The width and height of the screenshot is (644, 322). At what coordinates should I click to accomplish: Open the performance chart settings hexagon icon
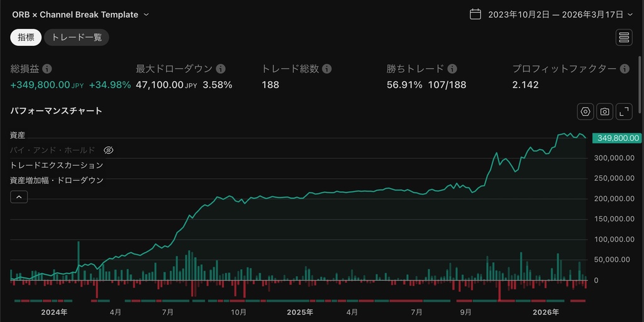tap(586, 111)
